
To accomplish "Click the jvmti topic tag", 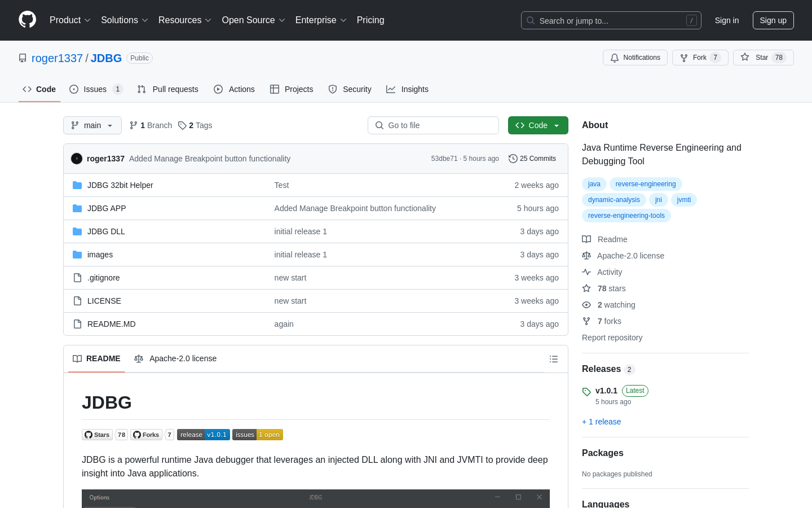I will tap(684, 200).
